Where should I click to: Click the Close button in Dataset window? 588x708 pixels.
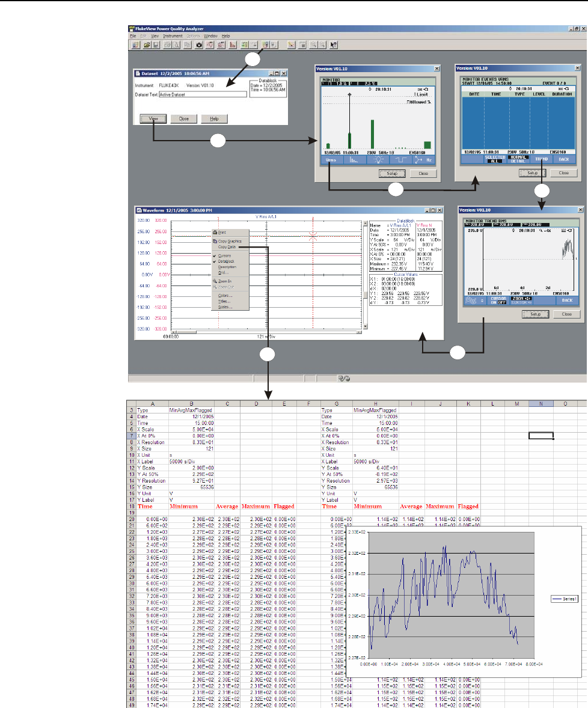tap(184, 119)
